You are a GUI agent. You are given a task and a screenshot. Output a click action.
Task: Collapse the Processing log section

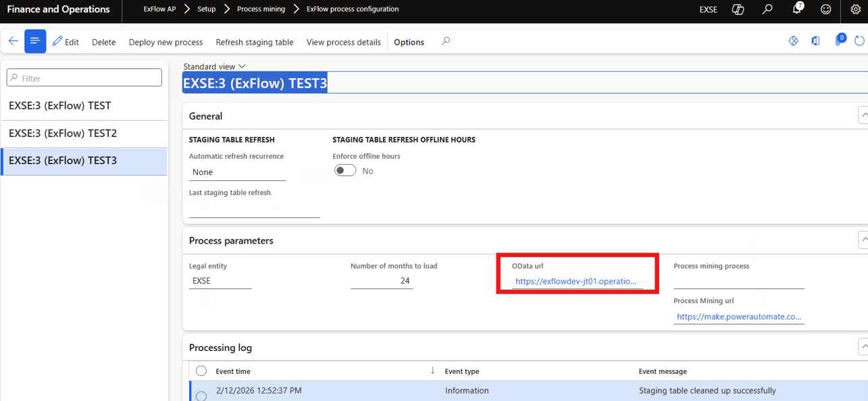[x=863, y=347]
